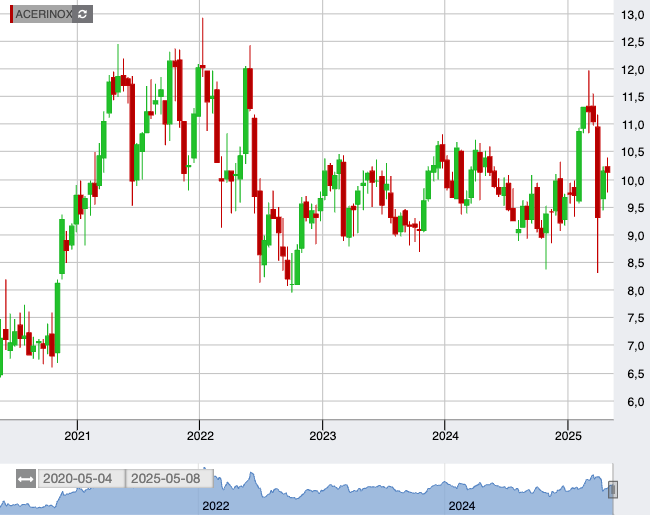Click the 2024 x-axis label under chart

(445, 436)
